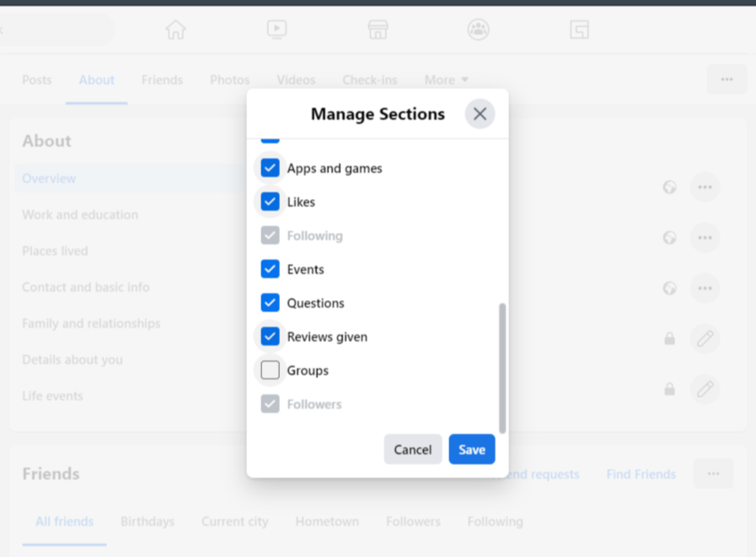Select the About tab
This screenshot has width=756, height=557.
[96, 80]
